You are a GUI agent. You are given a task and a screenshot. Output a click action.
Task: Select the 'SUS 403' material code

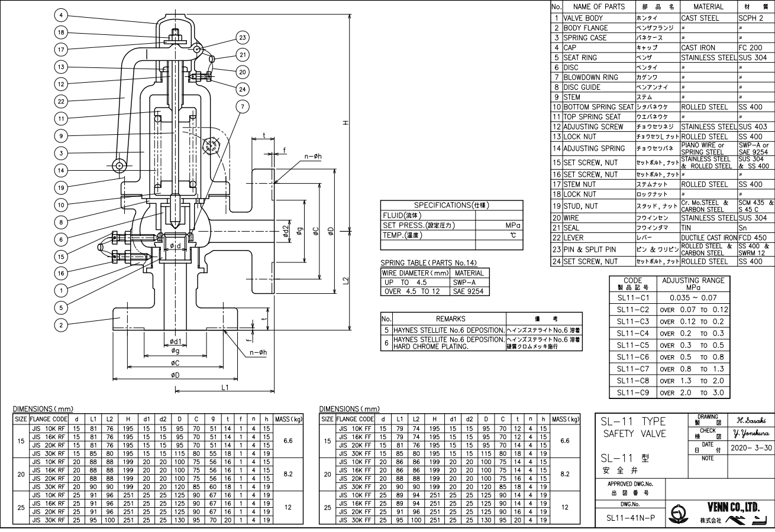[753, 126]
